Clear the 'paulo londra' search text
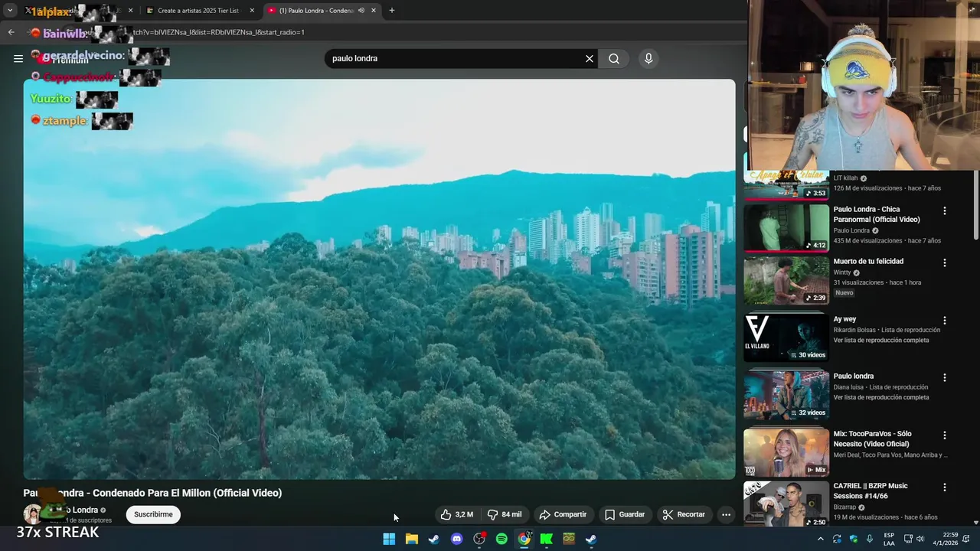 click(x=590, y=59)
